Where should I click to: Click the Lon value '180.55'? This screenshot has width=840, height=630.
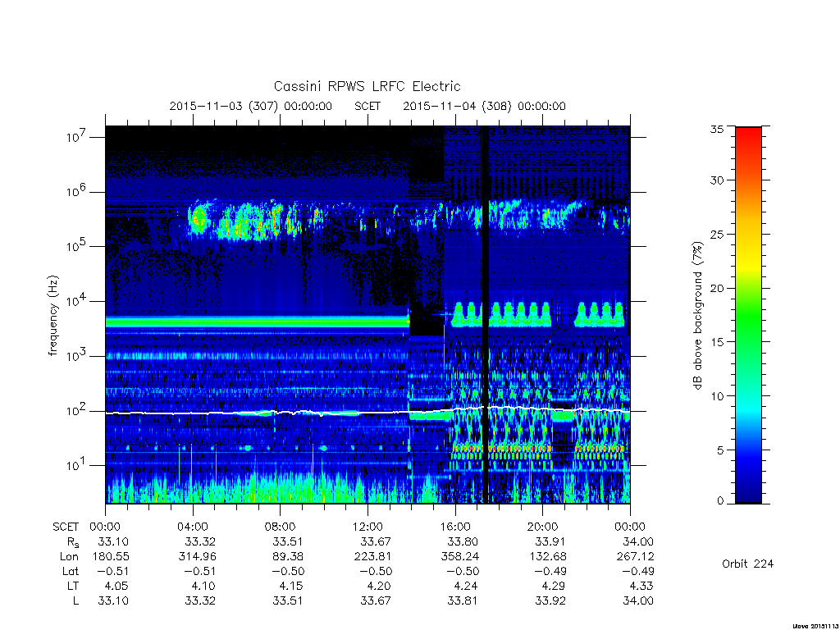pyautogui.click(x=111, y=557)
